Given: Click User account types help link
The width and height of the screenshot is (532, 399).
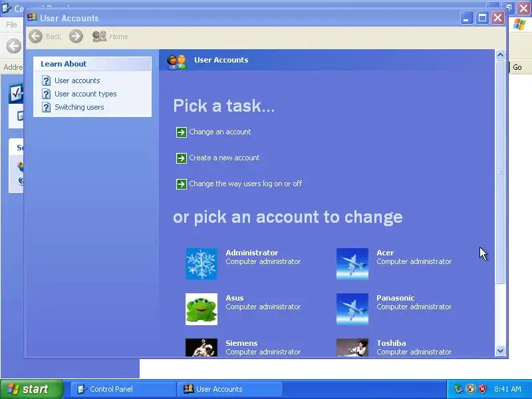Looking at the screenshot, I should click(86, 94).
